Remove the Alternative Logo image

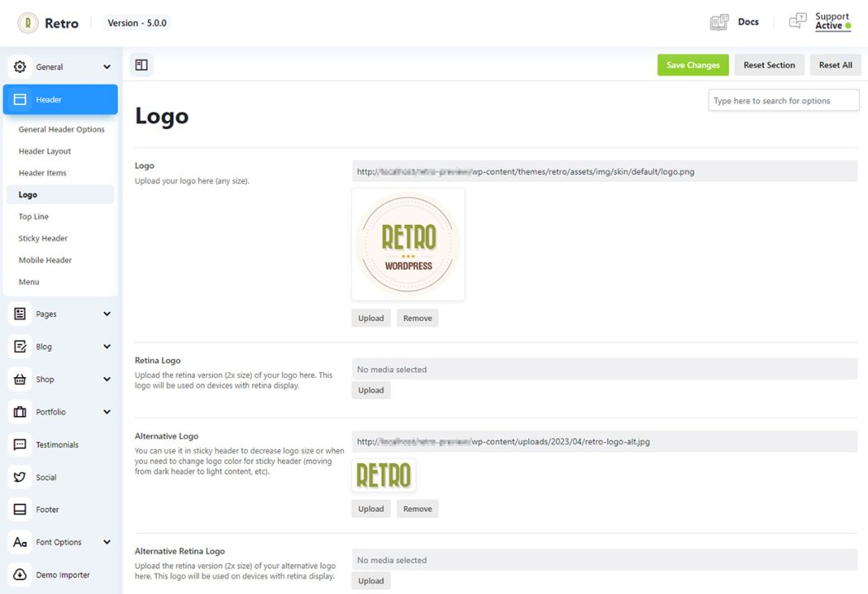click(x=417, y=508)
